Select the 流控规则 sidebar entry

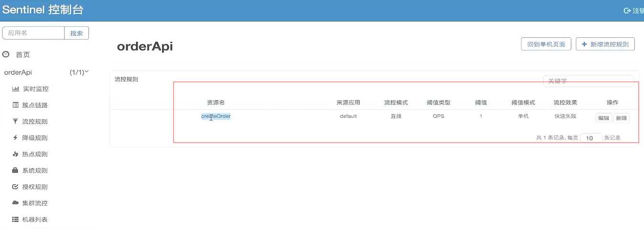tap(35, 122)
